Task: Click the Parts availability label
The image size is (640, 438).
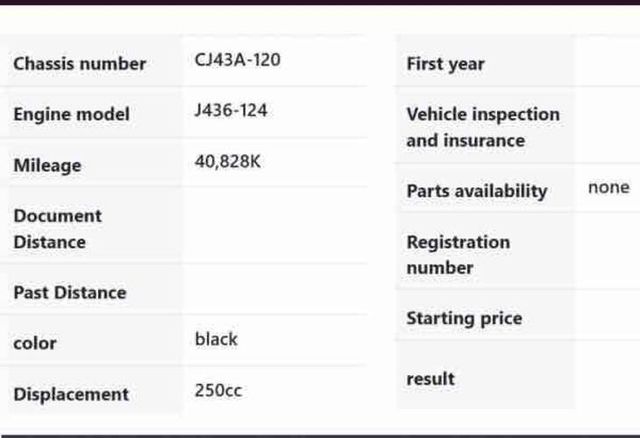Action: 476,191
